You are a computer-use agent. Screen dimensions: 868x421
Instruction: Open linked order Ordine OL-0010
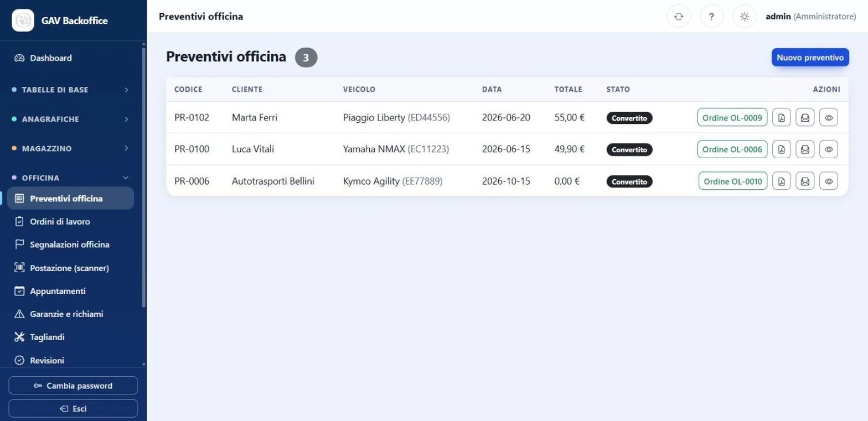(733, 181)
